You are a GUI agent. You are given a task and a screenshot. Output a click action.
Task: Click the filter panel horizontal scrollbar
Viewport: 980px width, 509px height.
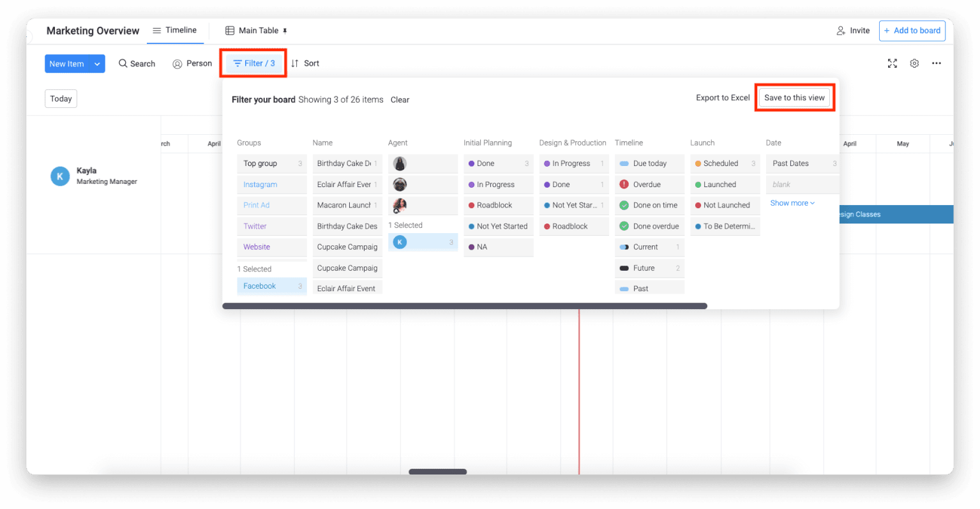coord(465,306)
